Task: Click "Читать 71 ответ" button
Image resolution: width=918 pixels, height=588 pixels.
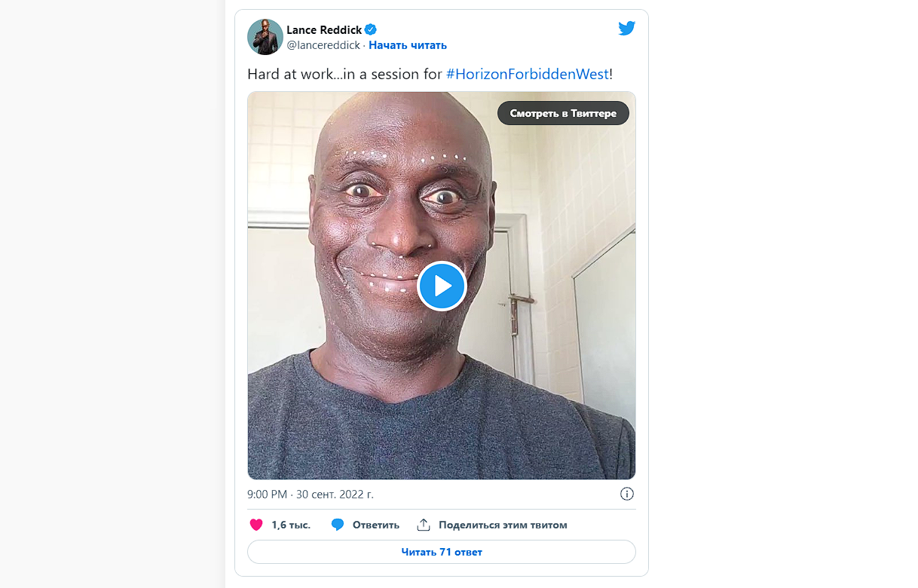Action: pyautogui.click(x=441, y=552)
